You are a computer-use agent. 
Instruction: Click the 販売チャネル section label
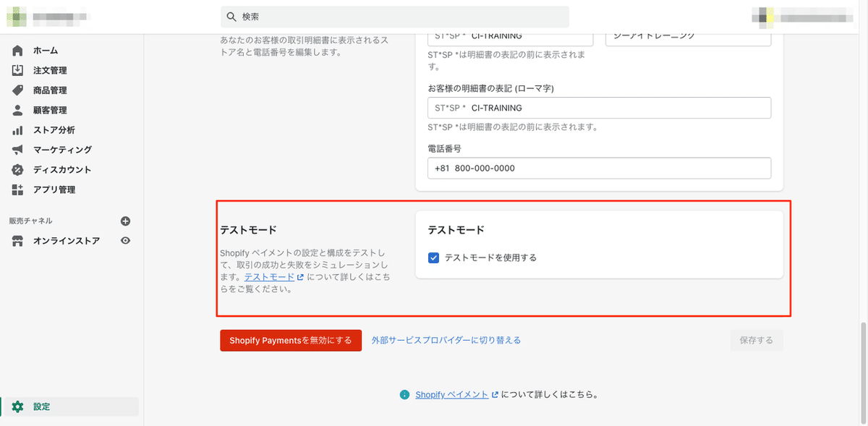[30, 221]
